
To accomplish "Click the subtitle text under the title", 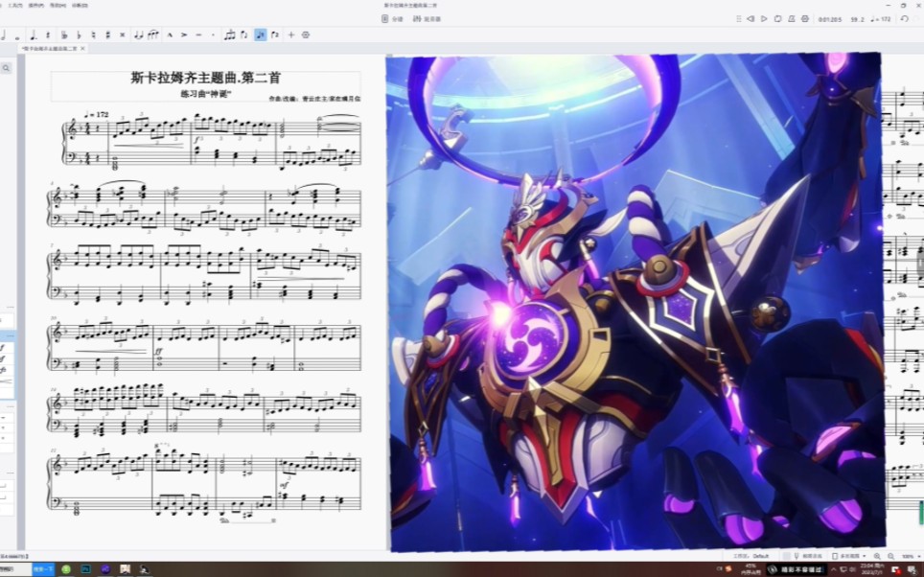I will 204,94.
